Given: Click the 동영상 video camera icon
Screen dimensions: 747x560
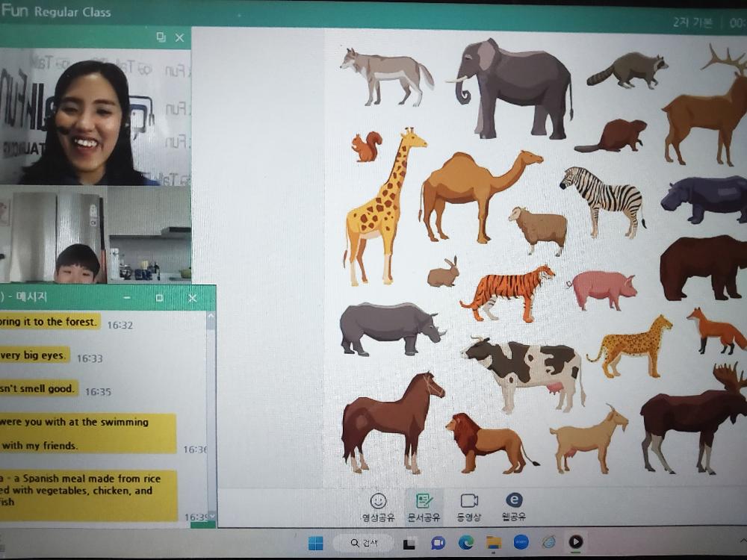Looking at the screenshot, I should 469,507.
